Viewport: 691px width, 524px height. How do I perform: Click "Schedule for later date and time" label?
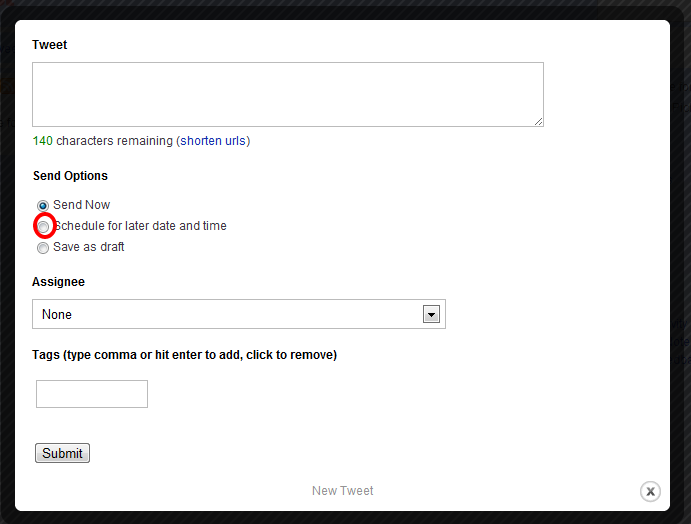pyautogui.click(x=142, y=226)
